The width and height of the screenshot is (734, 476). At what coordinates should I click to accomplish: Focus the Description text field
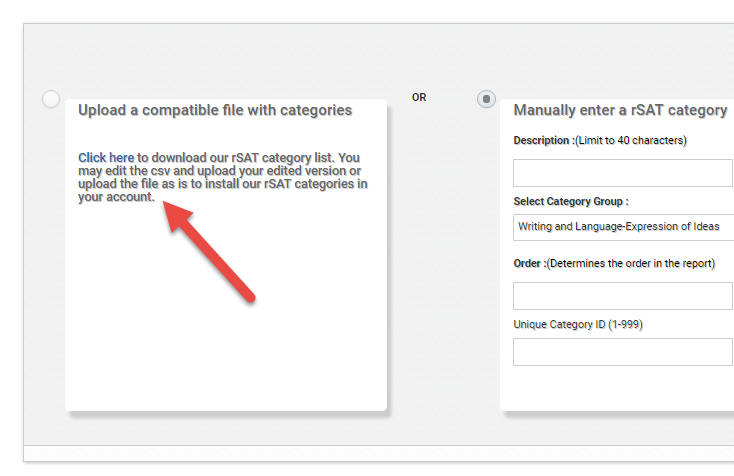tap(623, 173)
